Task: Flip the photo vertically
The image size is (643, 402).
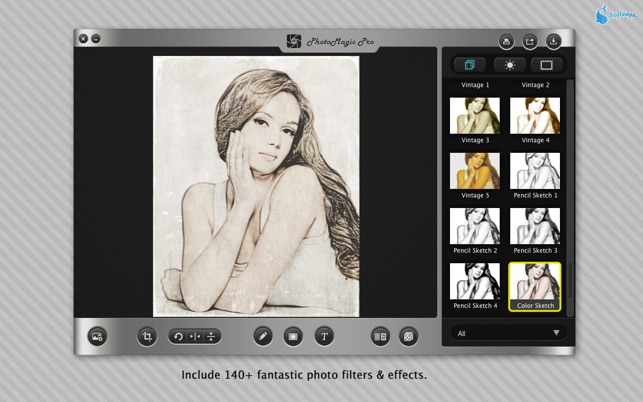Action: coord(211,337)
